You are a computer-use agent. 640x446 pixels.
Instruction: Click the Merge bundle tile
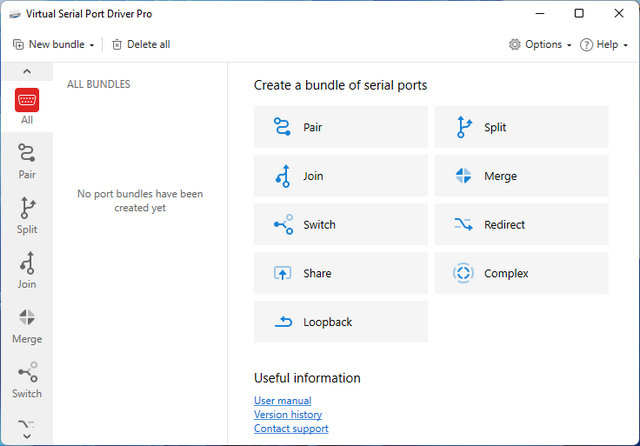click(x=521, y=176)
